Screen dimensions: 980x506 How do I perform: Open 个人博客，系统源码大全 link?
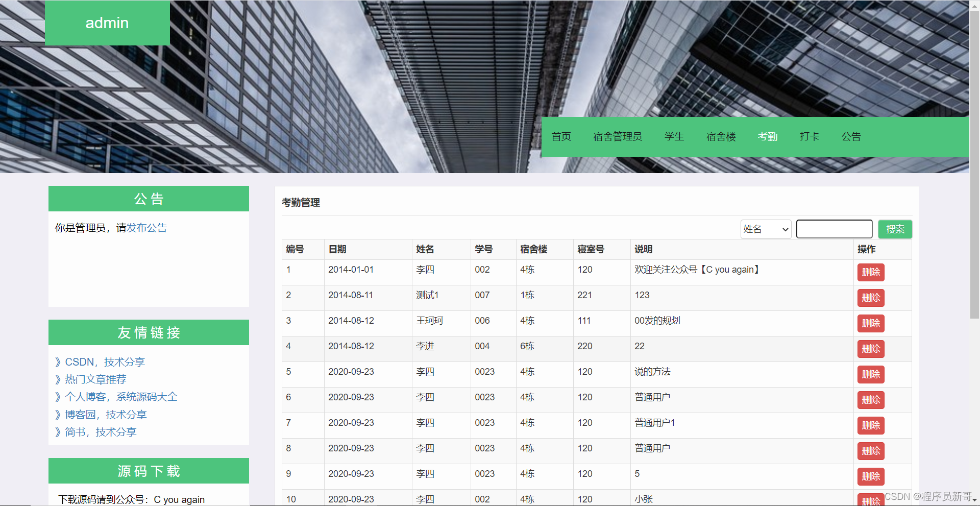(121, 397)
